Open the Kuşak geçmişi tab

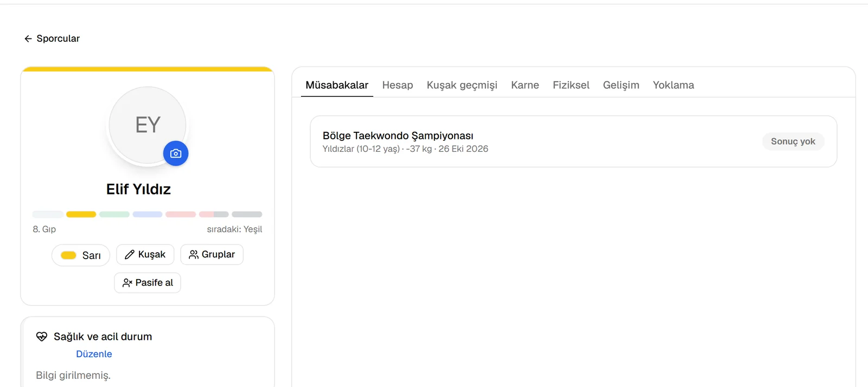pos(462,85)
